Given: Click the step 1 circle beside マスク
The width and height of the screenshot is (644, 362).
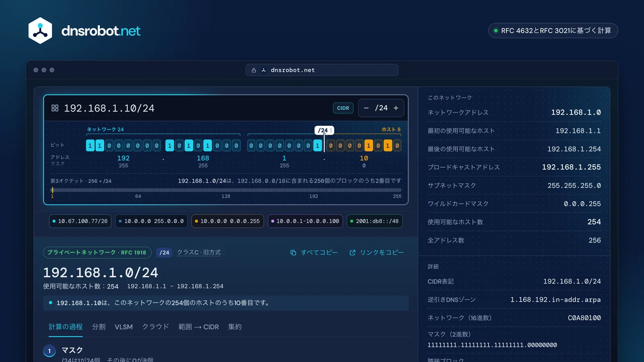Looking at the screenshot, I should click(x=50, y=351).
